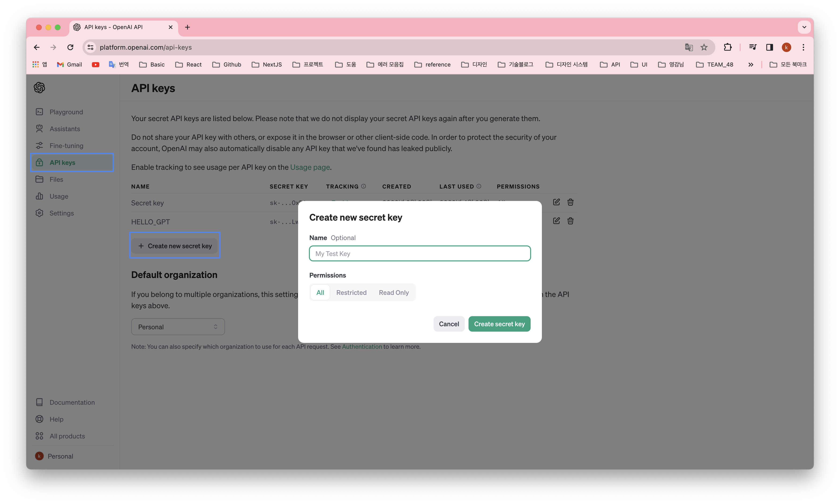Click the My Test Key name field
The height and width of the screenshot is (504, 840).
coord(420,253)
